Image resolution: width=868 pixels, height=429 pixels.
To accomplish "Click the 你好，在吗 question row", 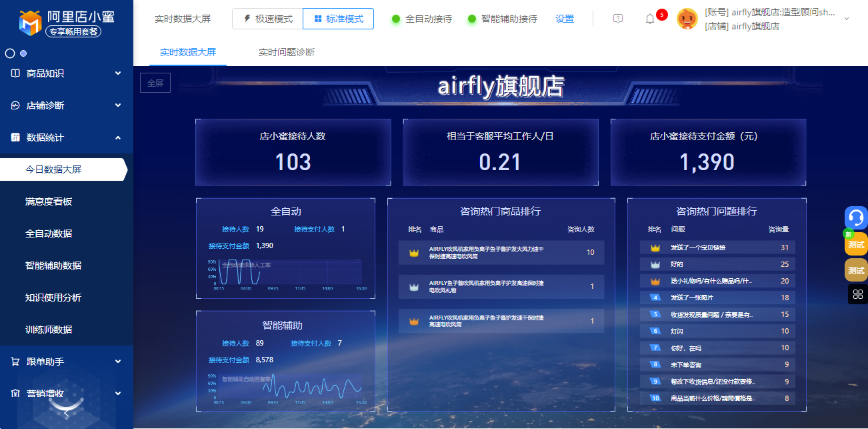I will (717, 348).
